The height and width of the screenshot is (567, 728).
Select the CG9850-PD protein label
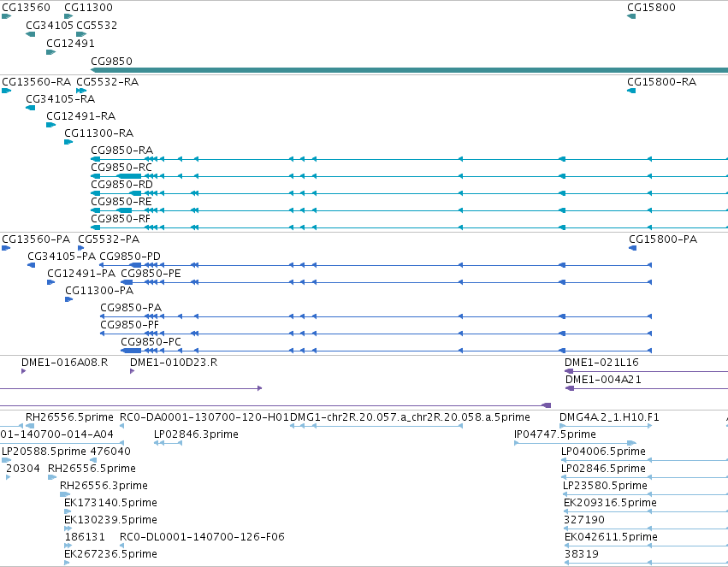(x=130, y=257)
